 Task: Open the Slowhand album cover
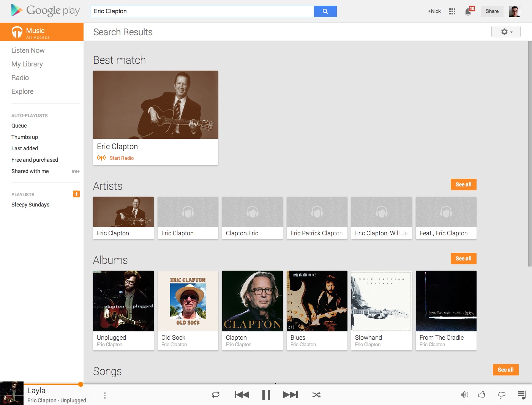click(x=382, y=301)
